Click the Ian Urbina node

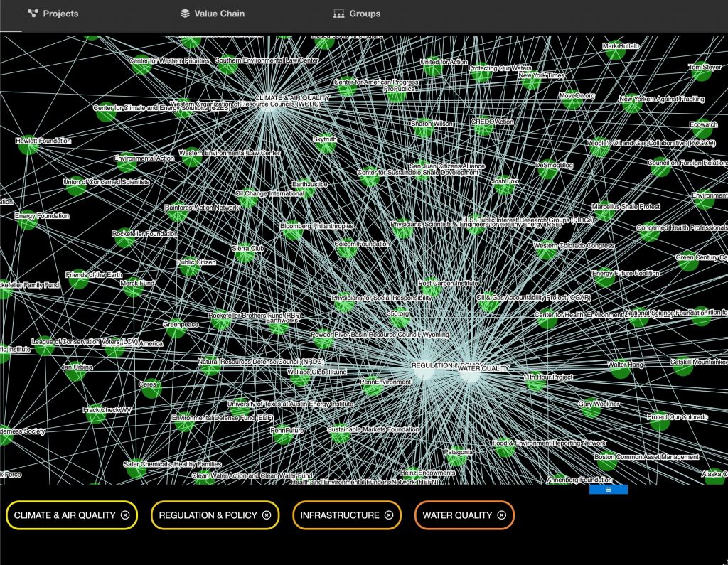(75, 372)
